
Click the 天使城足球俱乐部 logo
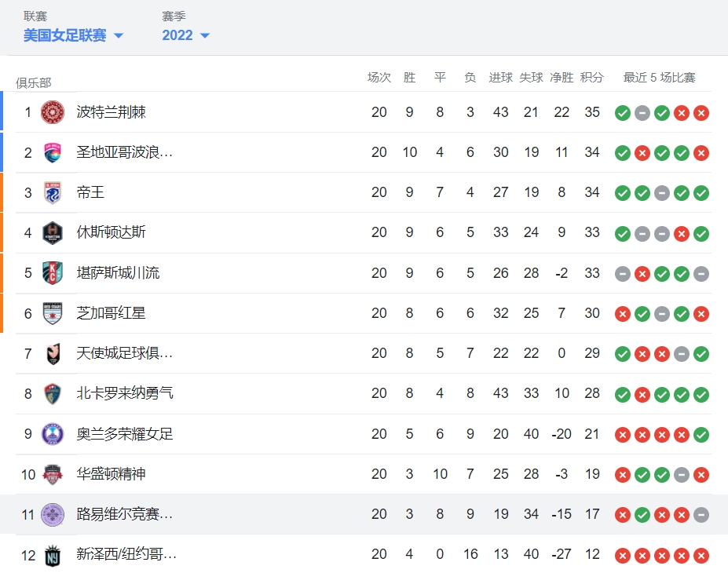[54, 353]
